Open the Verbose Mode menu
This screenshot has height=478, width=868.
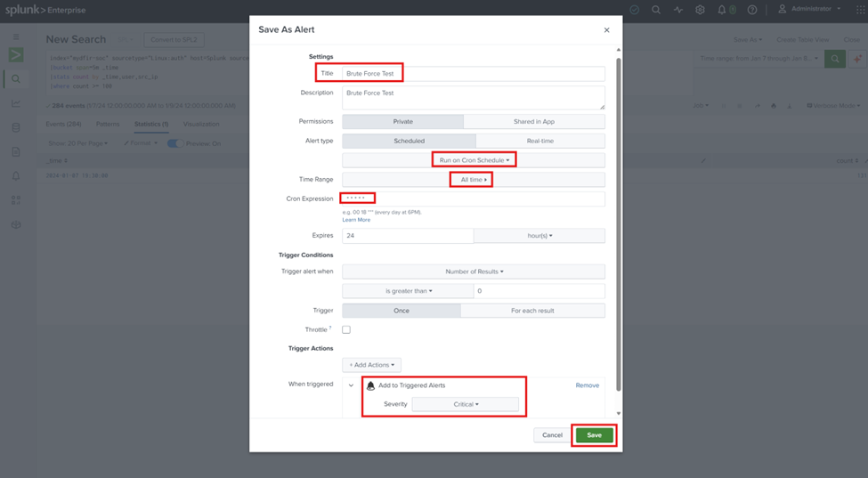tap(833, 106)
